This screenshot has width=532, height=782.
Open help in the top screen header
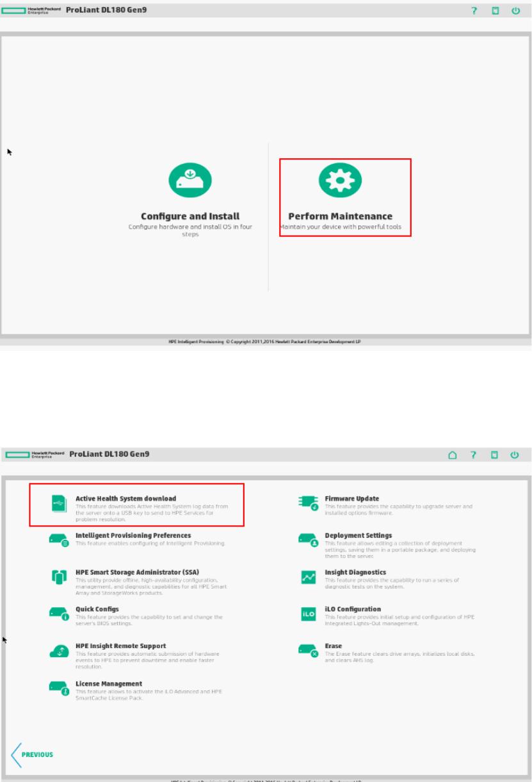475,11
